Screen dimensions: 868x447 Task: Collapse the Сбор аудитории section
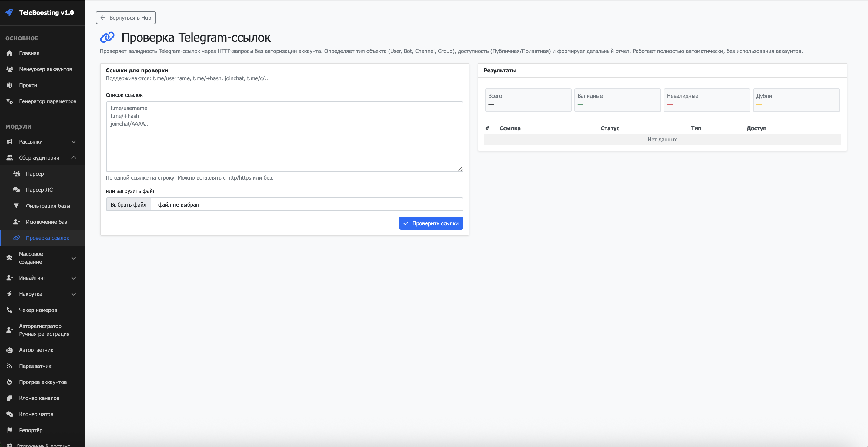tap(73, 157)
